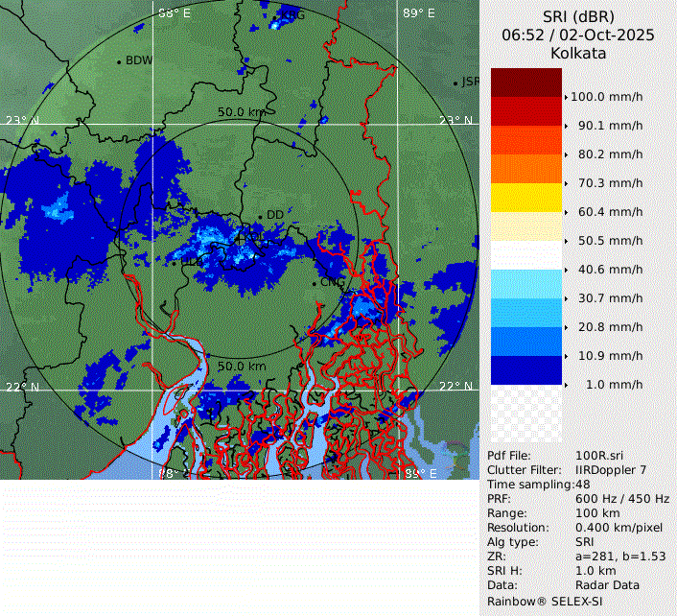
Task: Click the 23° N latitude label on left
Action: pyautogui.click(x=22, y=121)
